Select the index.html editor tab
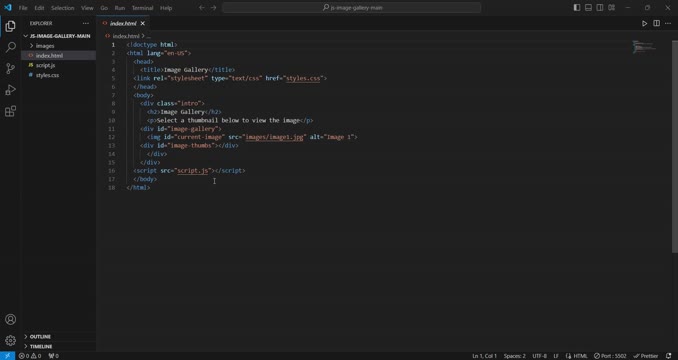The height and width of the screenshot is (360, 678). point(123,23)
